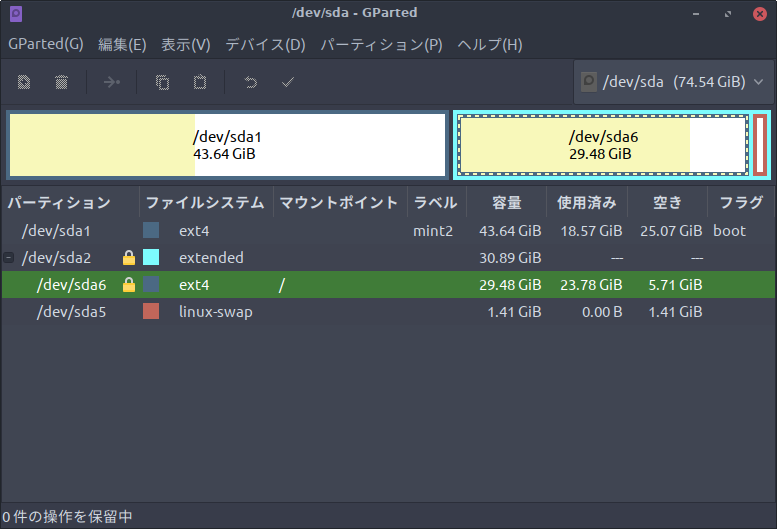Maximize the GParted window
The height and width of the screenshot is (529, 777).
pyautogui.click(x=727, y=14)
